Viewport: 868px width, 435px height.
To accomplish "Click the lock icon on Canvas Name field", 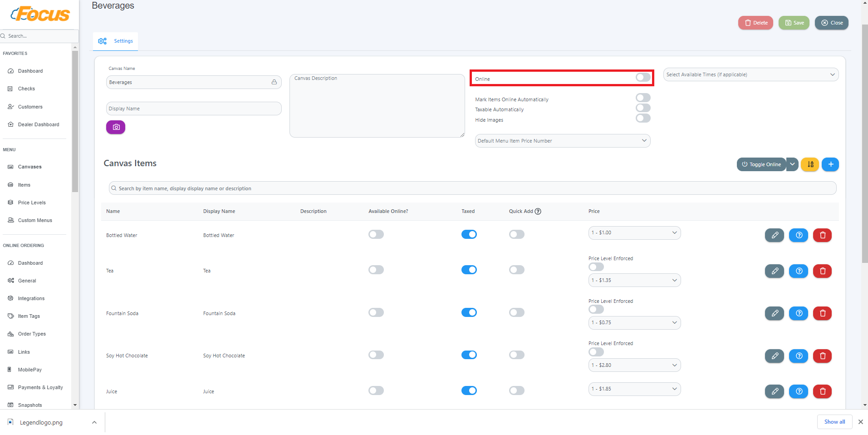I will tap(274, 82).
